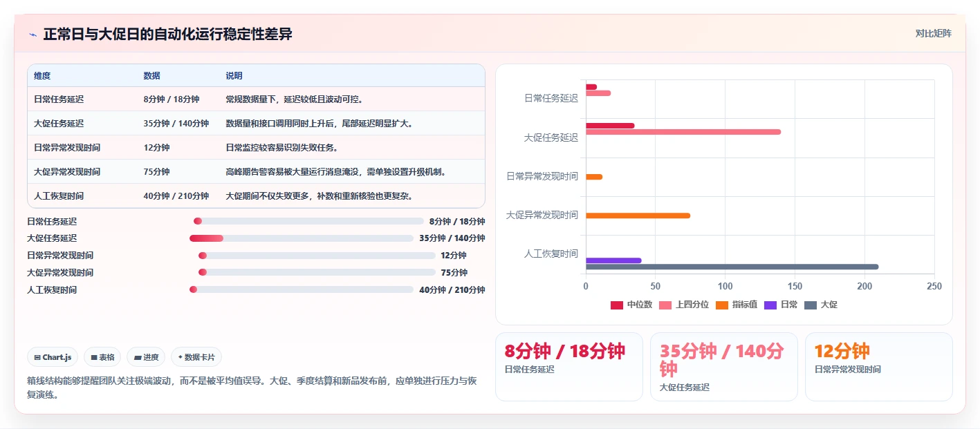Screen dimensions: 980x429
Task: Open the red 8分钟 / 18分钟 data card
Action: click(x=569, y=366)
